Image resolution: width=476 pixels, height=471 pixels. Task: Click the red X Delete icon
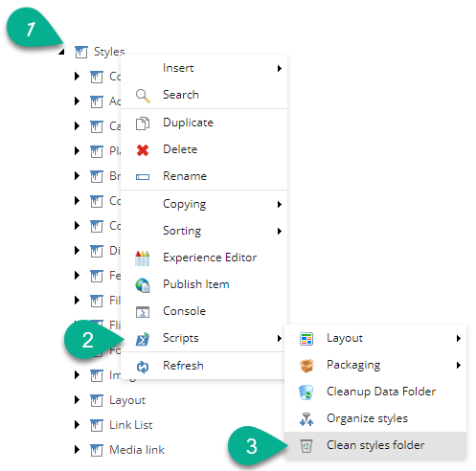point(143,150)
